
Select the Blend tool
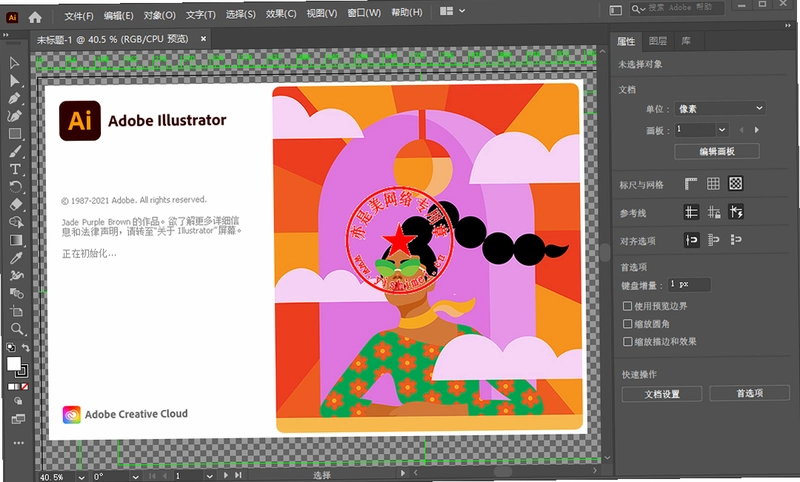(x=17, y=293)
